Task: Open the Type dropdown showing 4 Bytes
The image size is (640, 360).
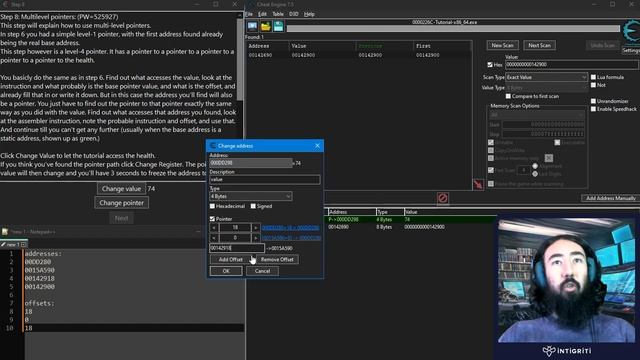Action: (251, 196)
